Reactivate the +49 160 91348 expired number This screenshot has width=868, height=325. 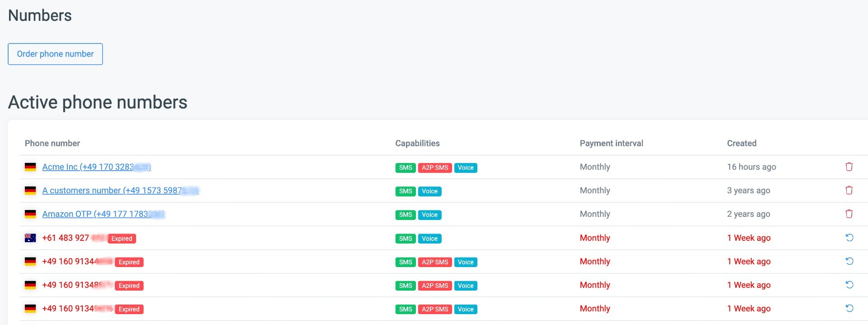[849, 285]
